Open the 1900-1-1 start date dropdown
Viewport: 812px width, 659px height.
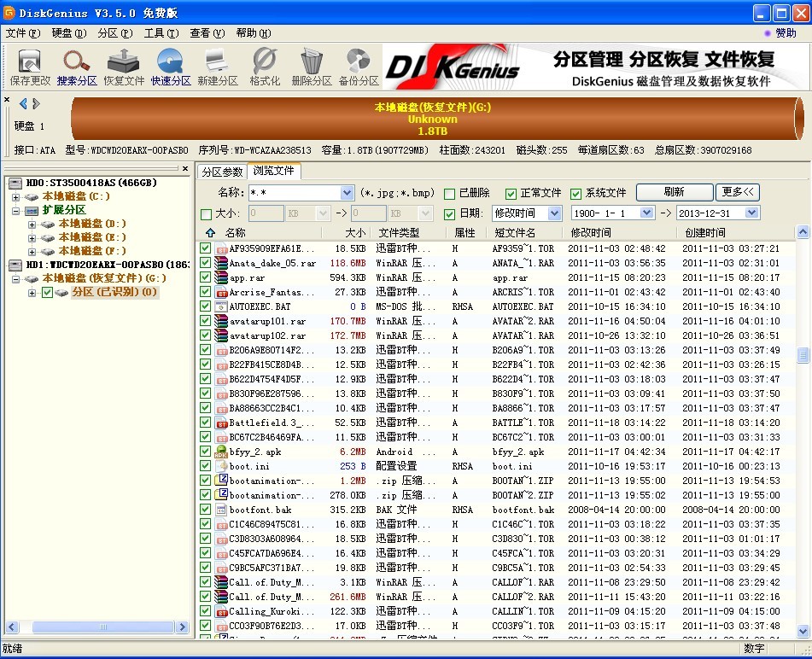[x=646, y=213]
